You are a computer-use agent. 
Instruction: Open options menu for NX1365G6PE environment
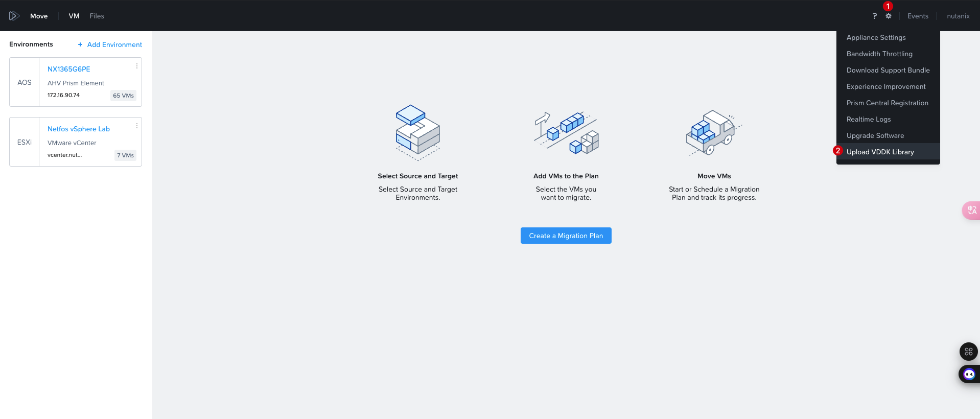point(137,66)
